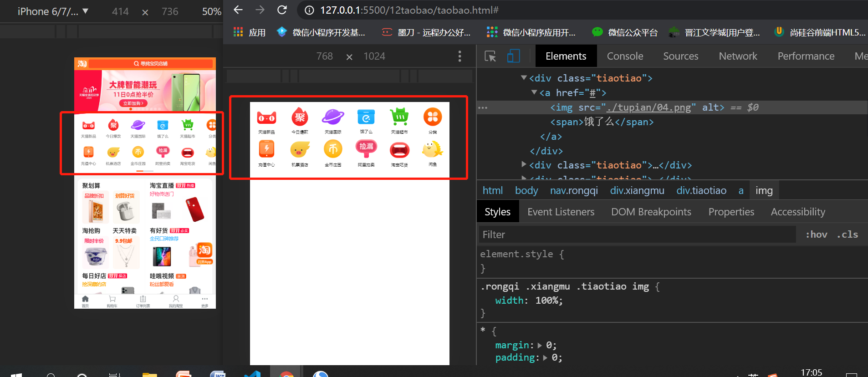The image size is (868, 377).
Task: Click 分类 icon in 768-wide preview
Action: (433, 117)
